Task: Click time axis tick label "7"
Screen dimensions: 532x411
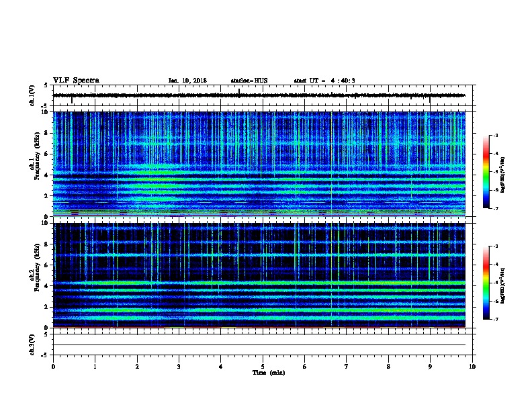Action: [x=347, y=367]
